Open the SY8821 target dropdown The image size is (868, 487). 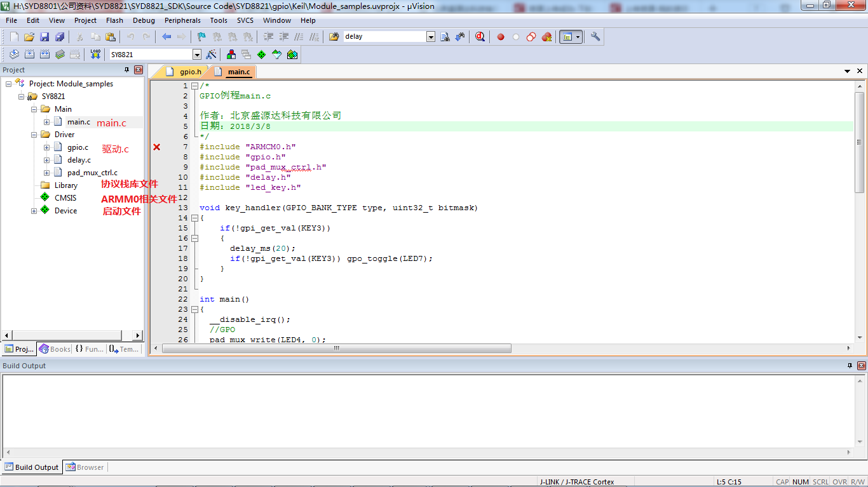coord(197,55)
